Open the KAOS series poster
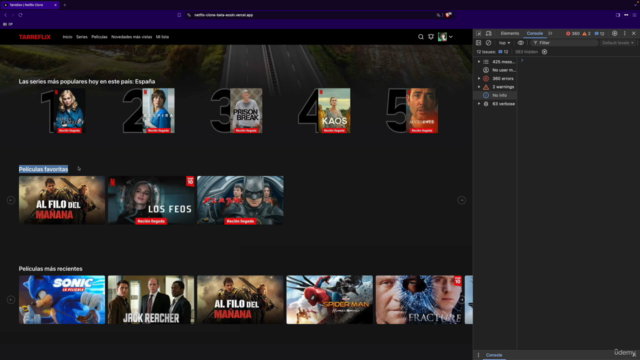Image resolution: width=640 pixels, height=360 pixels. click(334, 111)
